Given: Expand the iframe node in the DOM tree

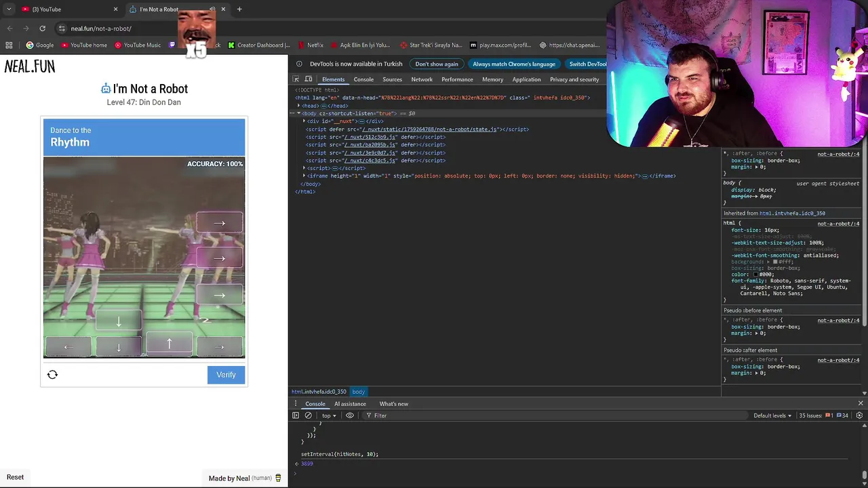Looking at the screenshot, I should pyautogui.click(x=304, y=176).
